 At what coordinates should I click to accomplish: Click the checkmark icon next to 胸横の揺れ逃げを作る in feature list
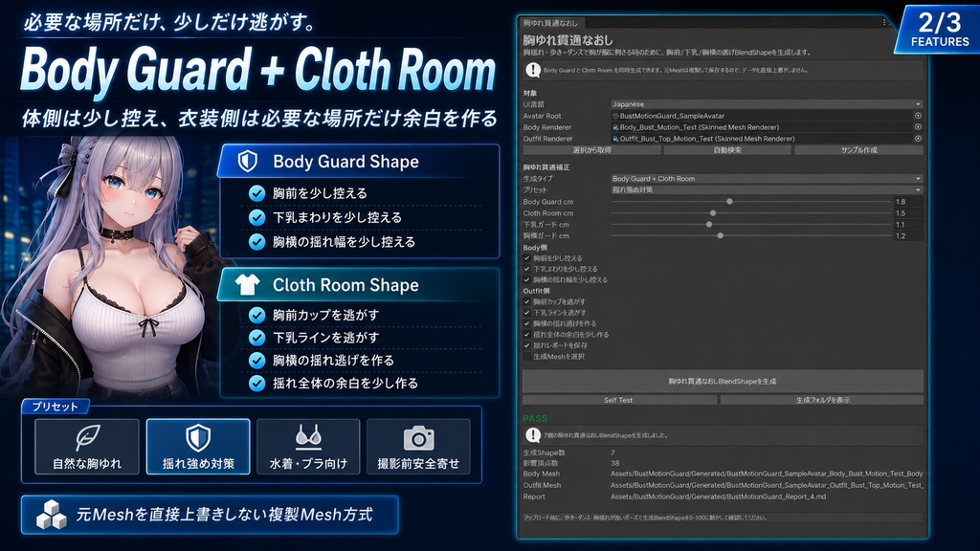point(256,361)
